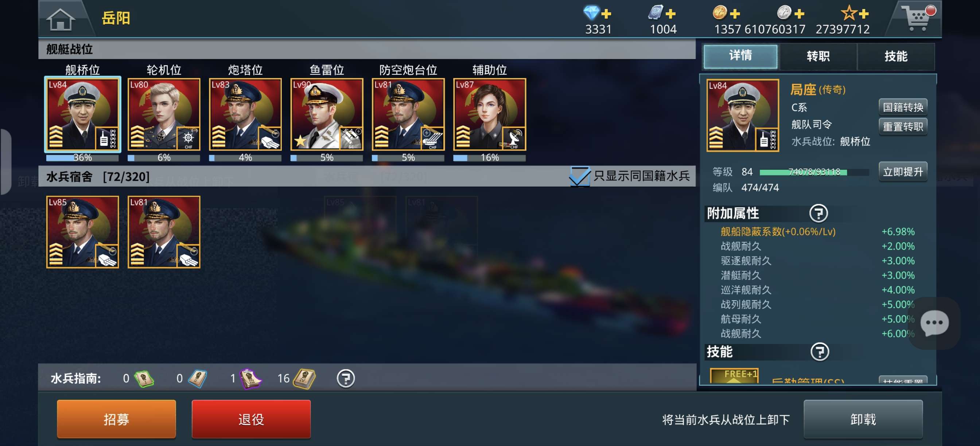Open the 水兵指南 help question mark
Viewport: 980px width, 446px height.
tap(345, 378)
